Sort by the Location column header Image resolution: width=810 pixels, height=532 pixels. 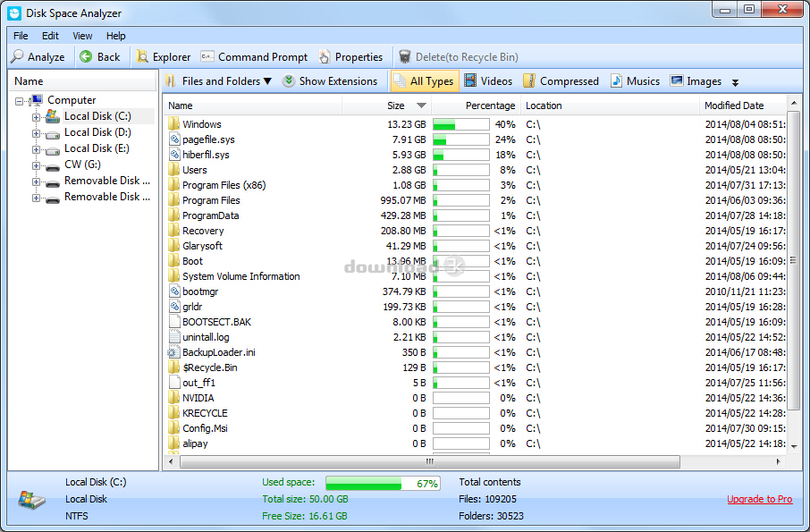click(610, 106)
